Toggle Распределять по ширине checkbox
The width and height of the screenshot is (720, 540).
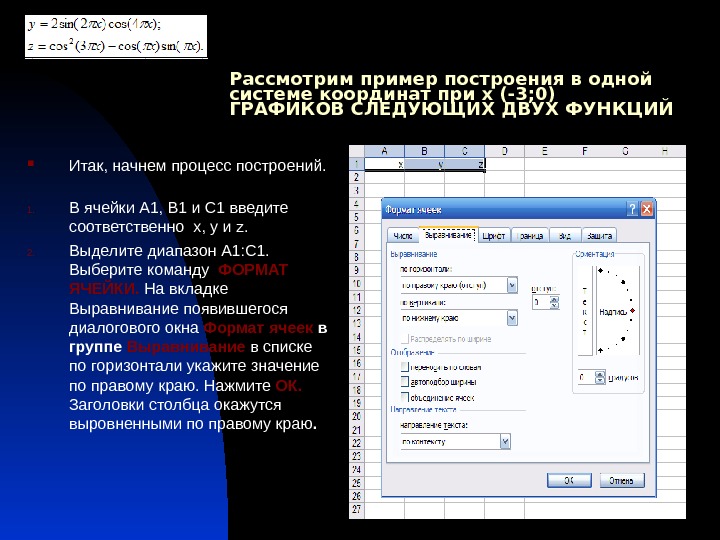(405, 339)
